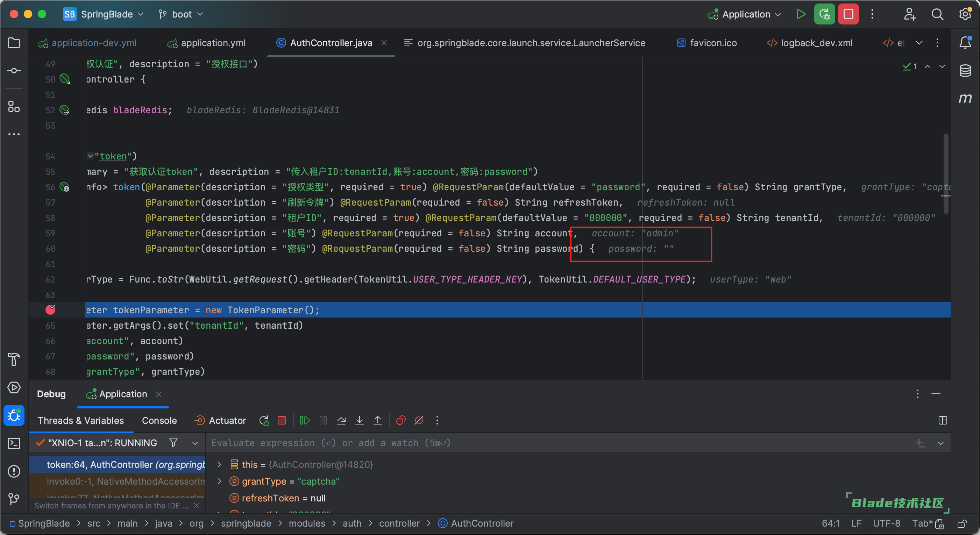Image resolution: width=980 pixels, height=535 pixels.
Task: Click Step Into in debug toolbar
Action: point(360,421)
